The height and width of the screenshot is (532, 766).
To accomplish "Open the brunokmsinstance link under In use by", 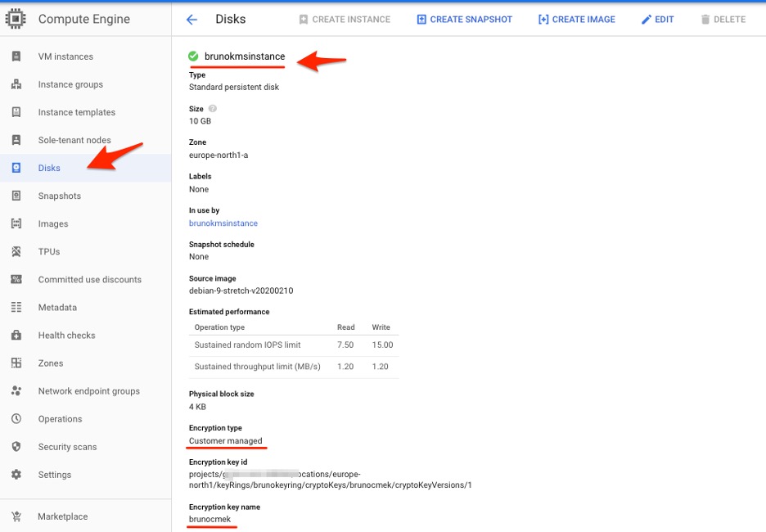I will [223, 223].
